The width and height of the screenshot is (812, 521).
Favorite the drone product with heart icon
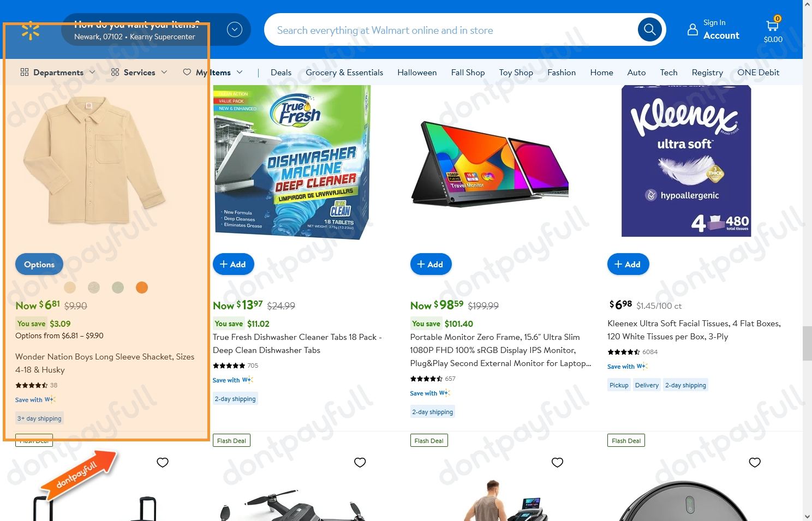pyautogui.click(x=360, y=462)
